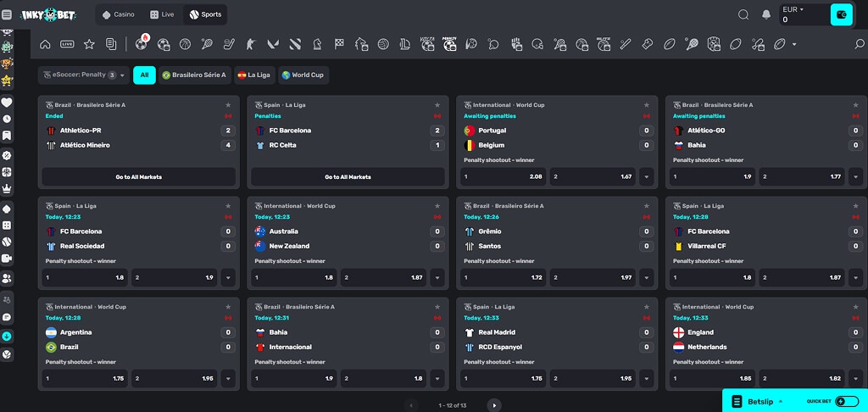Open the crown VIP icon in sidebar
The image size is (868, 412).
(x=7, y=188)
